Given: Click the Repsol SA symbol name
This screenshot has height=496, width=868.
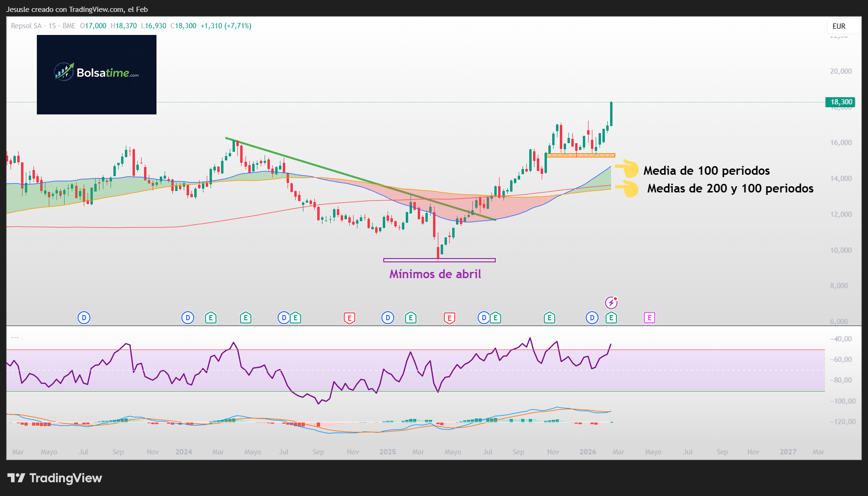Looking at the screenshot, I should click(x=26, y=26).
